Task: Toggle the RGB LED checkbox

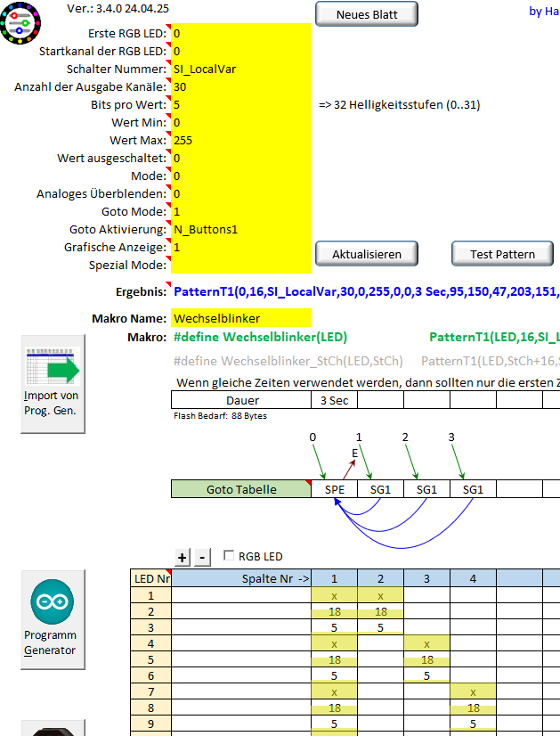Action: (229, 556)
